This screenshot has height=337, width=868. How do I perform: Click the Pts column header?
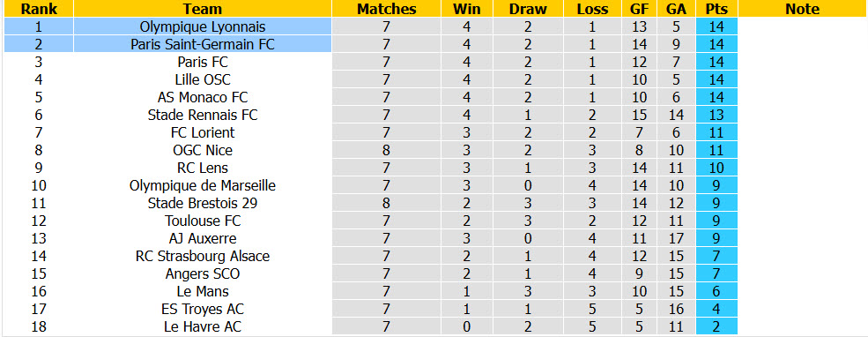point(717,9)
